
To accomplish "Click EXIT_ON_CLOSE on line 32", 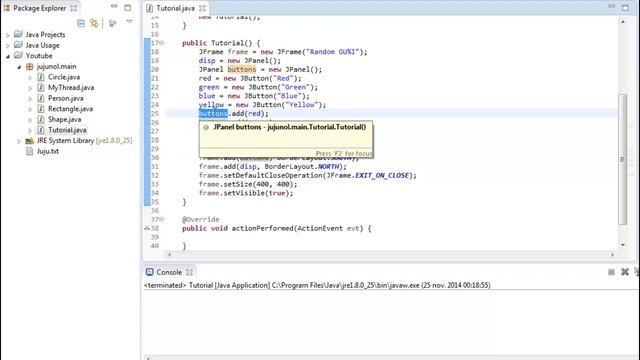I will pyautogui.click(x=382, y=175).
